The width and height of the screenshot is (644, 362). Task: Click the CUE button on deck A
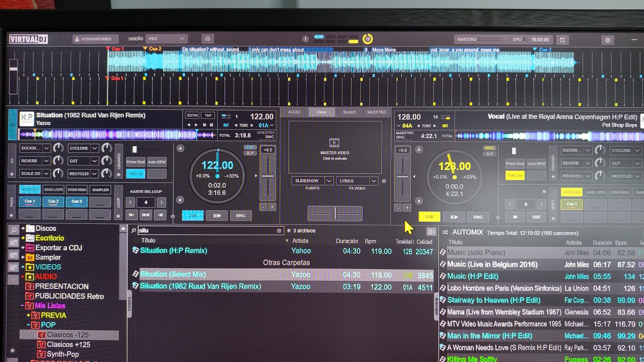tap(193, 215)
